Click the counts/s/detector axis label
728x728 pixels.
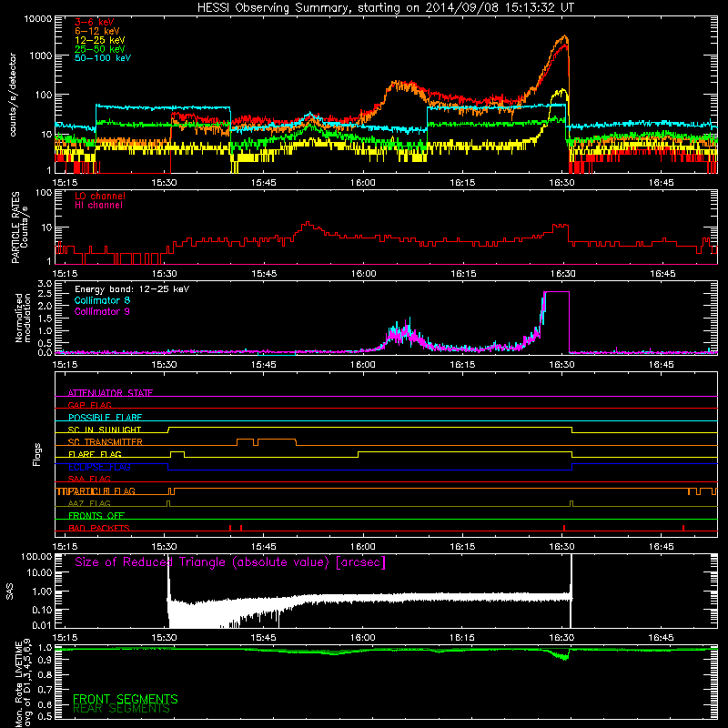(x=13, y=95)
